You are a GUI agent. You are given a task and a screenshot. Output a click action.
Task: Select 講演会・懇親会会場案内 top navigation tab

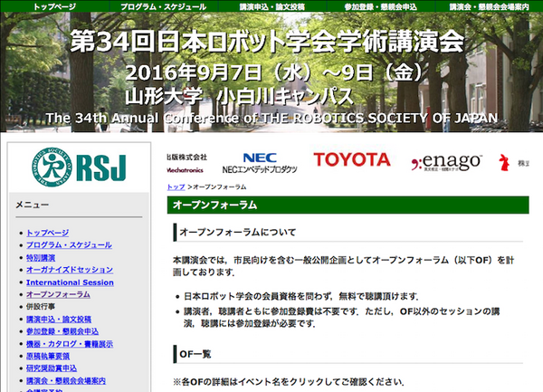[490, 5]
